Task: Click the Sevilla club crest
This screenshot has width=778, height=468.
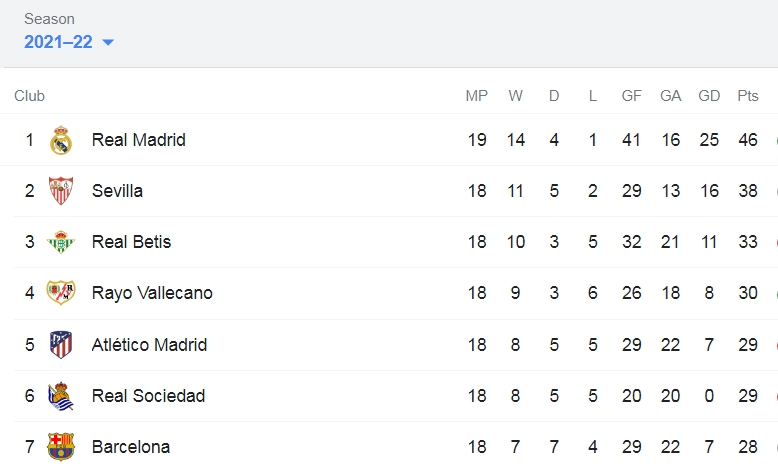Action: [61, 191]
